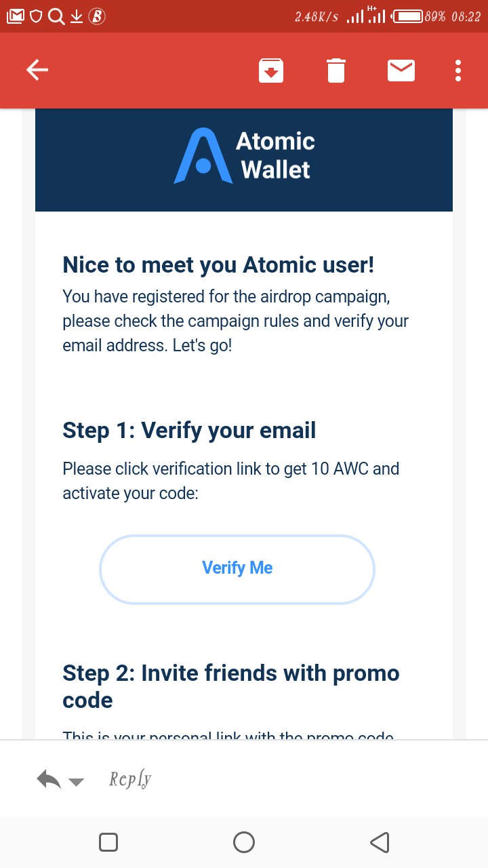Tap the Gmail notification icon in status bar
The height and width of the screenshot is (868, 488).
point(15,16)
